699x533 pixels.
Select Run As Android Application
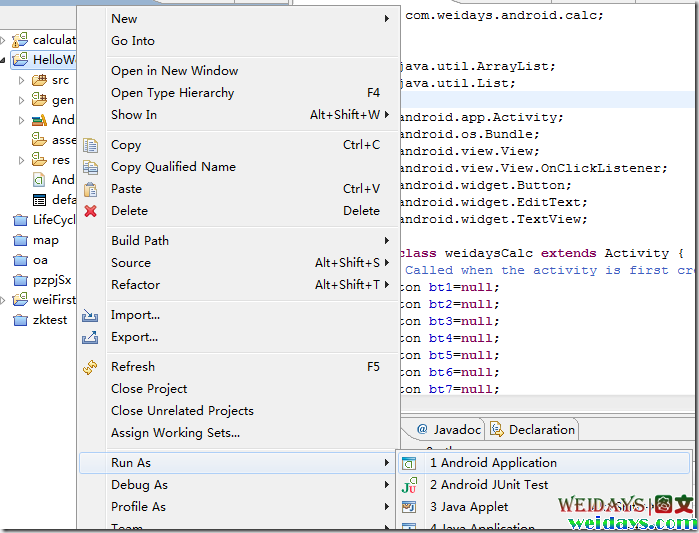tap(492, 463)
